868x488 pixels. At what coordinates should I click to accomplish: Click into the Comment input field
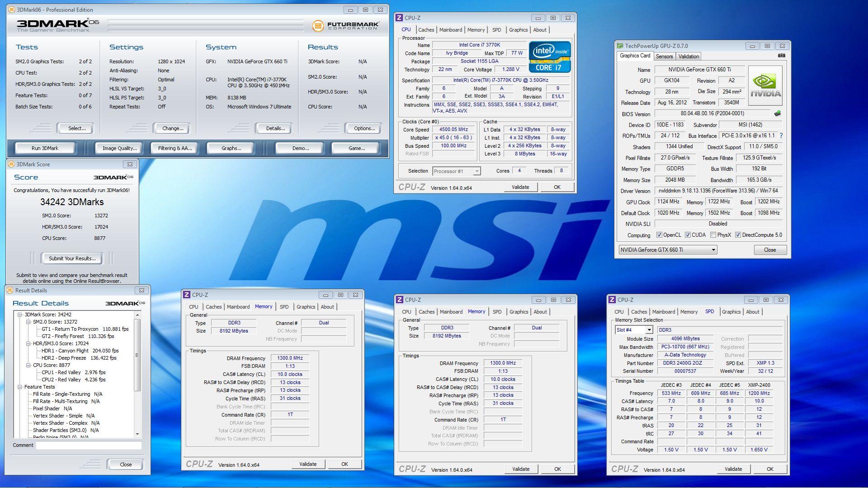(x=89, y=446)
